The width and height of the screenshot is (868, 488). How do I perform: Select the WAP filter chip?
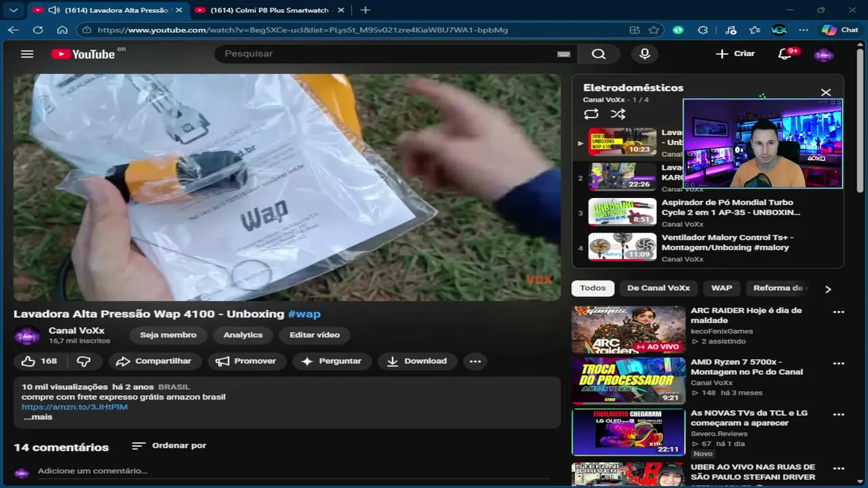click(x=722, y=288)
